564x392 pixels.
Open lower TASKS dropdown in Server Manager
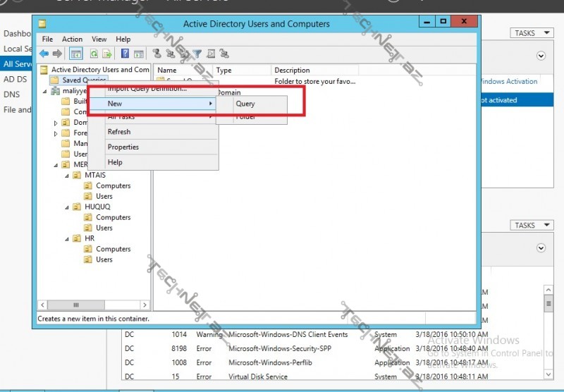[532, 226]
